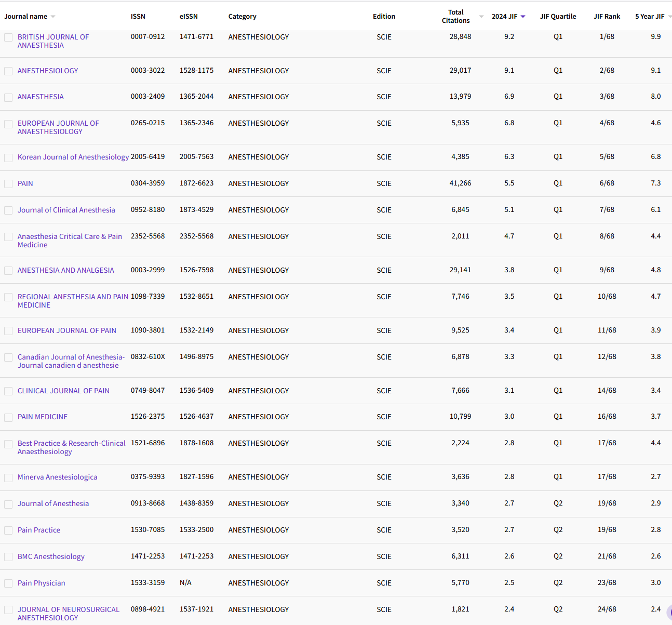The height and width of the screenshot is (625, 672).
Task: Enable the checkbox for BMC Anesthesiology
Action: 8,557
